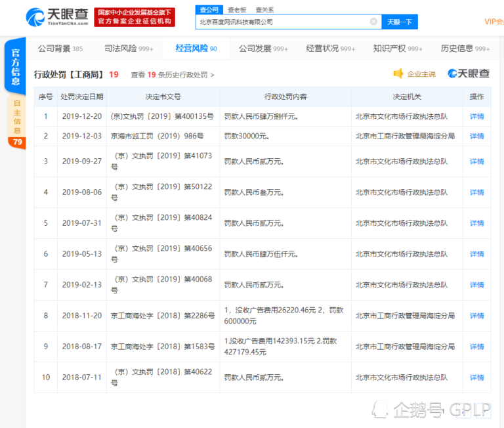Open 详情 for row 2 dated 2019-12-03
This screenshot has width=504, height=428.
pos(476,136)
